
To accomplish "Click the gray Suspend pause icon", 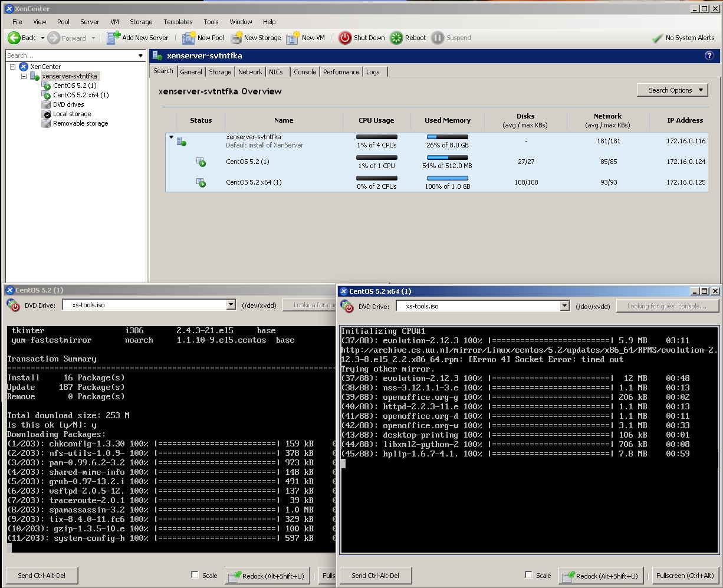I will (438, 38).
